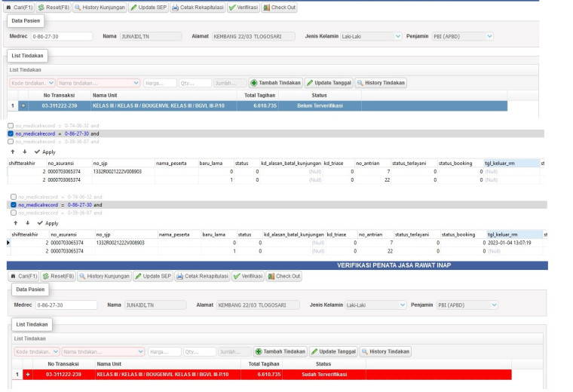Expand the red Sudah Terverifikasi row with its plus icon
This screenshot has height=392, width=573.
point(28,375)
